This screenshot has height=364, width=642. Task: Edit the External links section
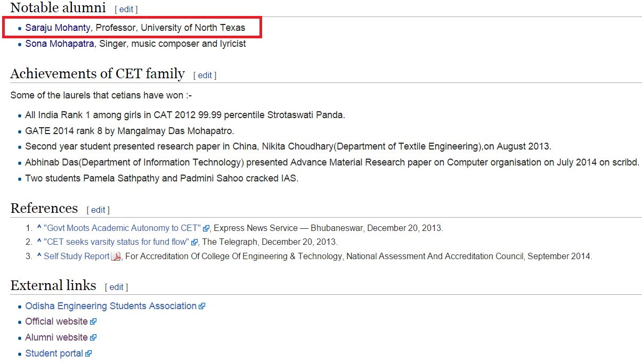(116, 287)
